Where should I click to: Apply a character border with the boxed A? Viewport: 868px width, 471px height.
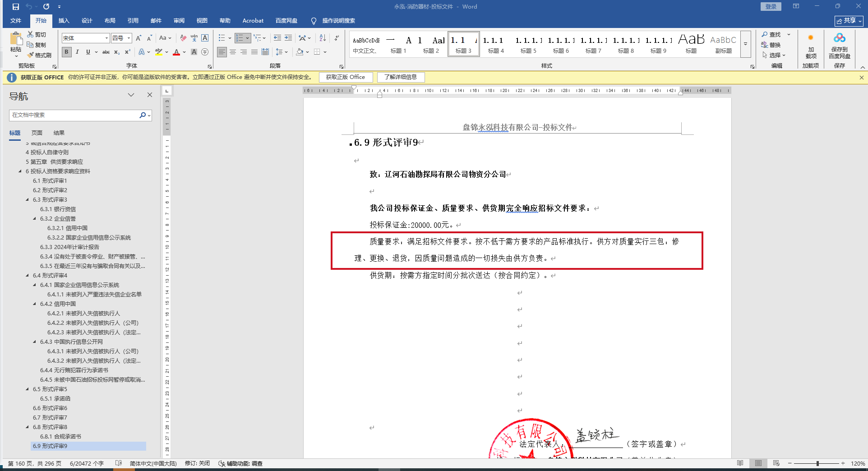pyautogui.click(x=205, y=38)
